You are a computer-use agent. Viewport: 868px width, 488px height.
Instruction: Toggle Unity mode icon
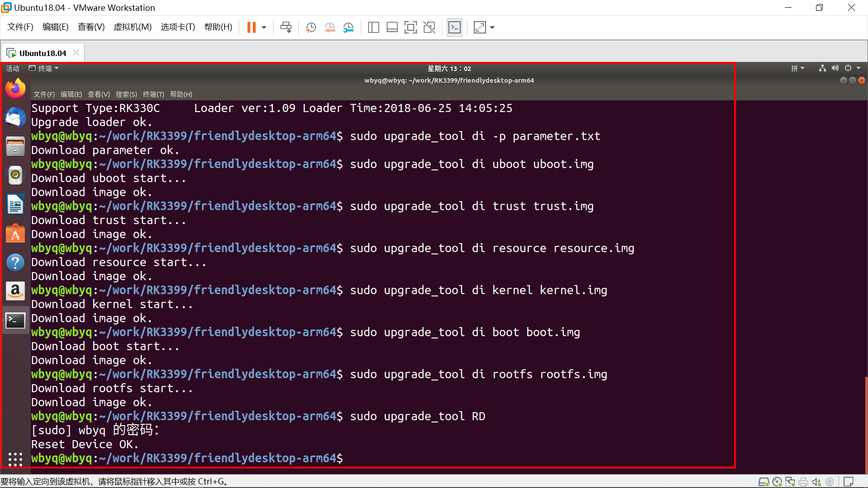(x=429, y=28)
